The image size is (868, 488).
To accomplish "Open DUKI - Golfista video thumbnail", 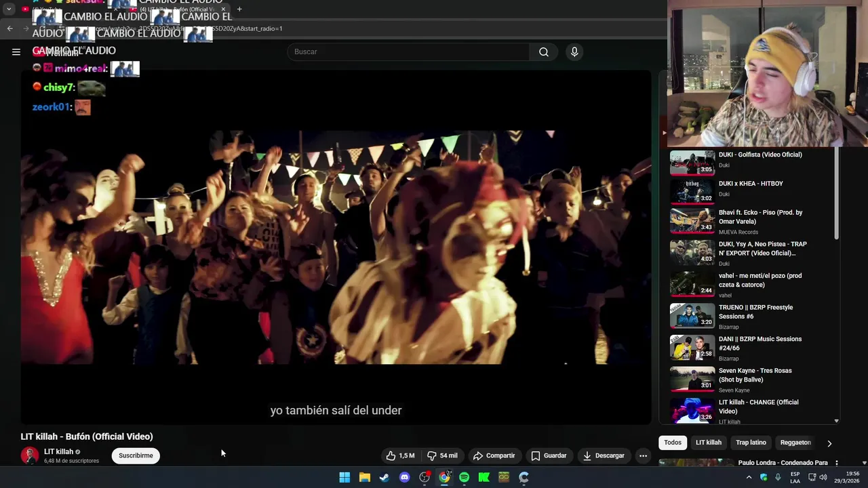I will (692, 163).
